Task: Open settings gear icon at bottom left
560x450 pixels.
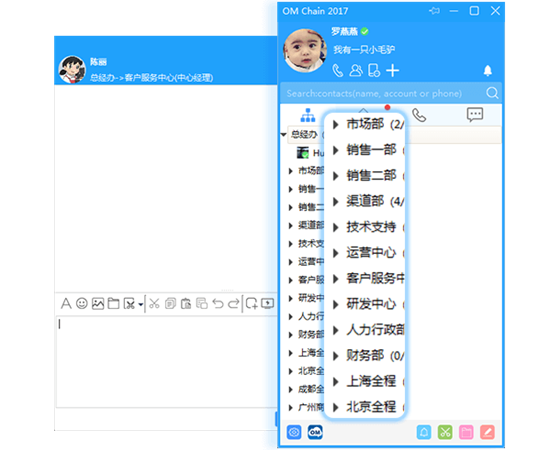Action: coord(294,432)
